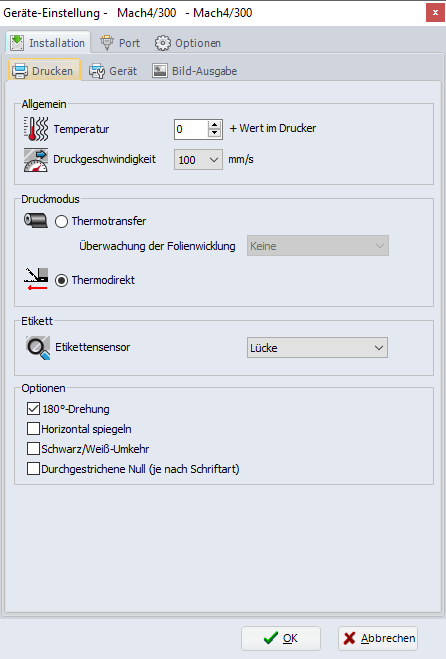
Task: Click the Thermodirekt print head icon
Action: [36, 279]
